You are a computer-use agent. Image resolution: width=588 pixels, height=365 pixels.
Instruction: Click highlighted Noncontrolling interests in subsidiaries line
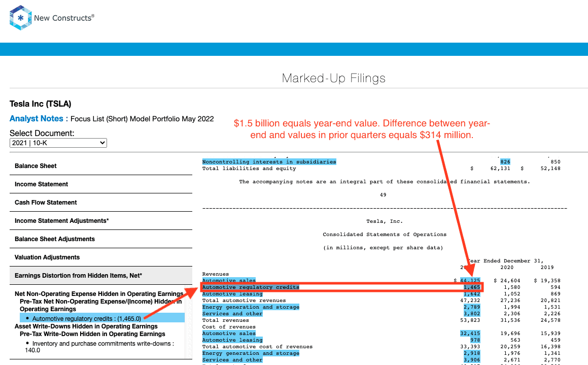coord(269,161)
